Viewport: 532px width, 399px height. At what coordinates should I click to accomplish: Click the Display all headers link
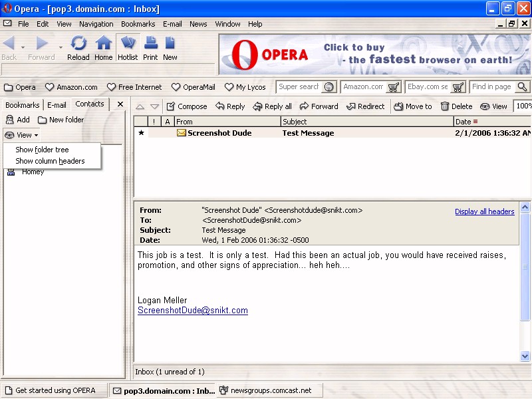[485, 211]
